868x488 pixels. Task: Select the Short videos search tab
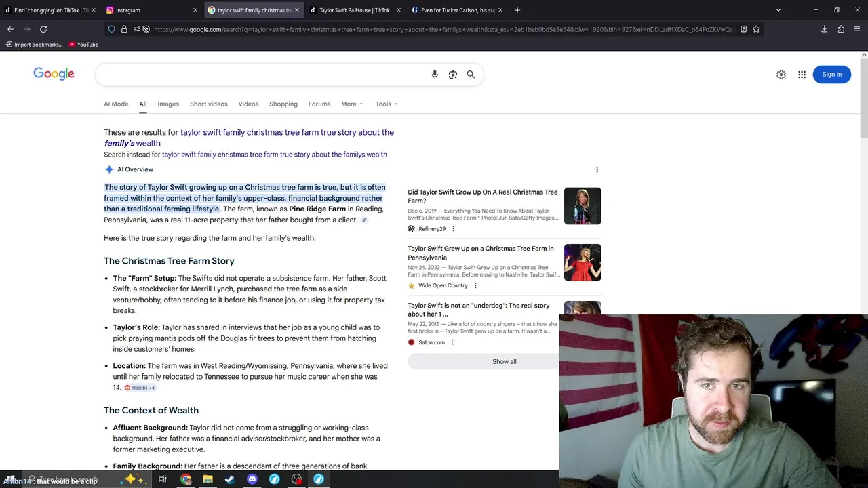click(209, 104)
